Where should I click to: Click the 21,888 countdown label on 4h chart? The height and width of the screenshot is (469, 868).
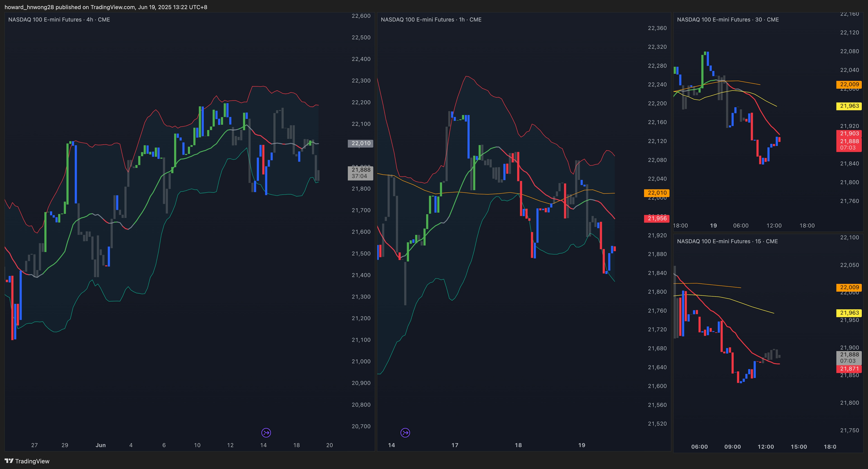361,173
